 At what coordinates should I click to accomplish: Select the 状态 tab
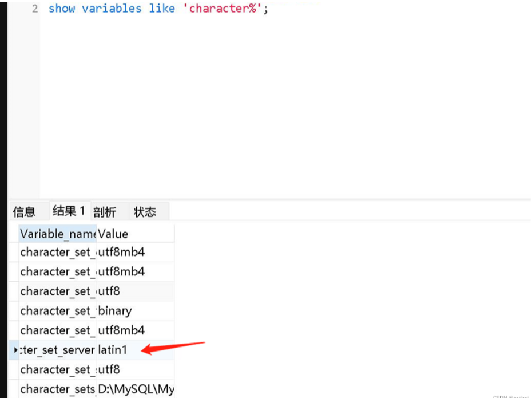tap(145, 211)
